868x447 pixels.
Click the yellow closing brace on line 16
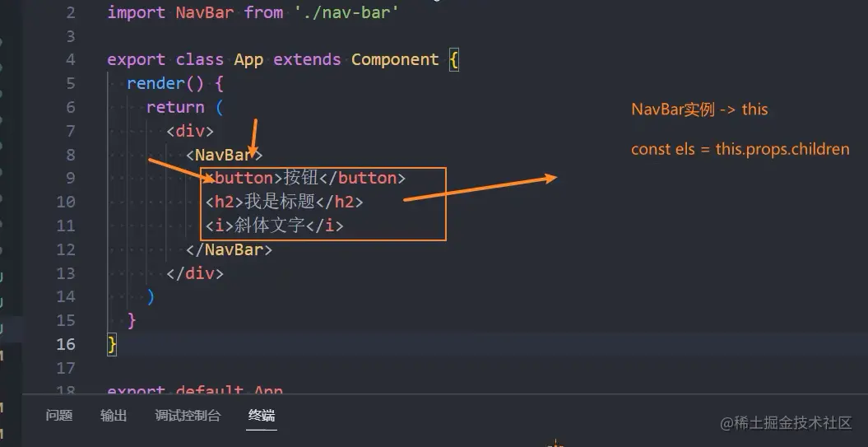point(112,345)
